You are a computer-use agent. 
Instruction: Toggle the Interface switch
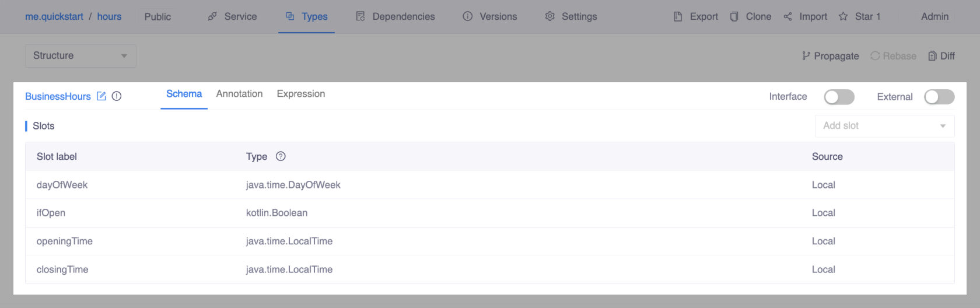(839, 97)
